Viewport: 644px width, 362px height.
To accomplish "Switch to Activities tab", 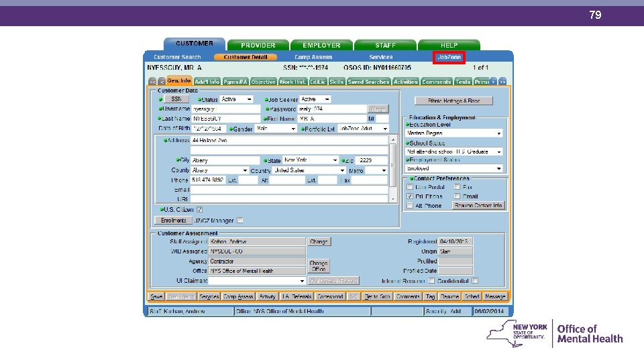I will click(x=406, y=82).
